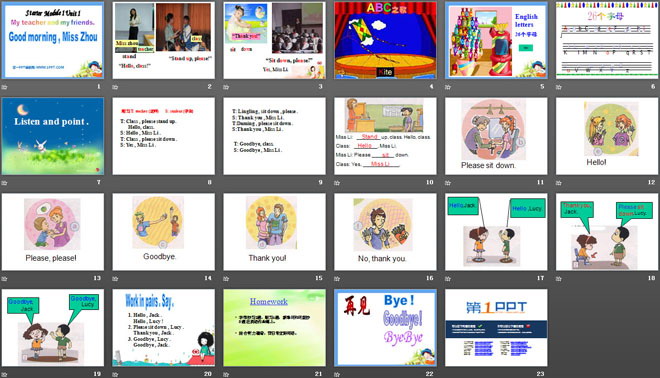Click the animation star icon under slide 1
This screenshot has width=660, height=378.
[x=5, y=87]
